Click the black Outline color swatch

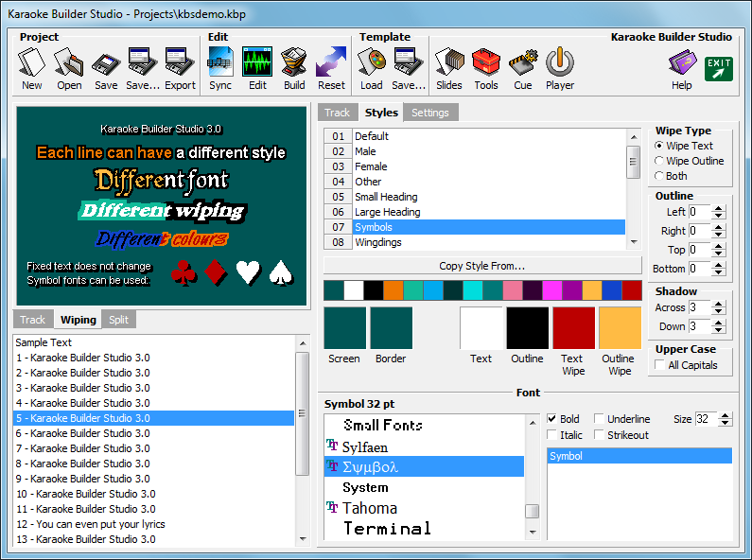tap(528, 328)
